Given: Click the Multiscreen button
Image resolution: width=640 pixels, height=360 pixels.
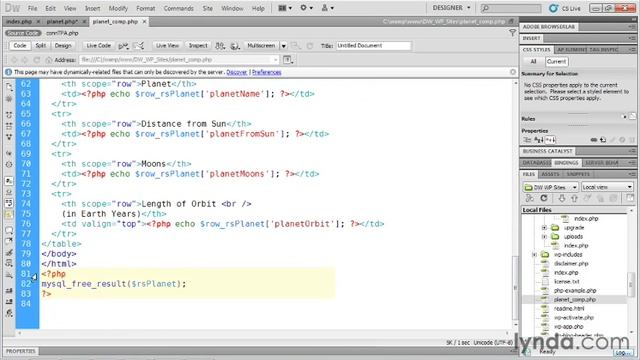Looking at the screenshot, I should coord(261,46).
